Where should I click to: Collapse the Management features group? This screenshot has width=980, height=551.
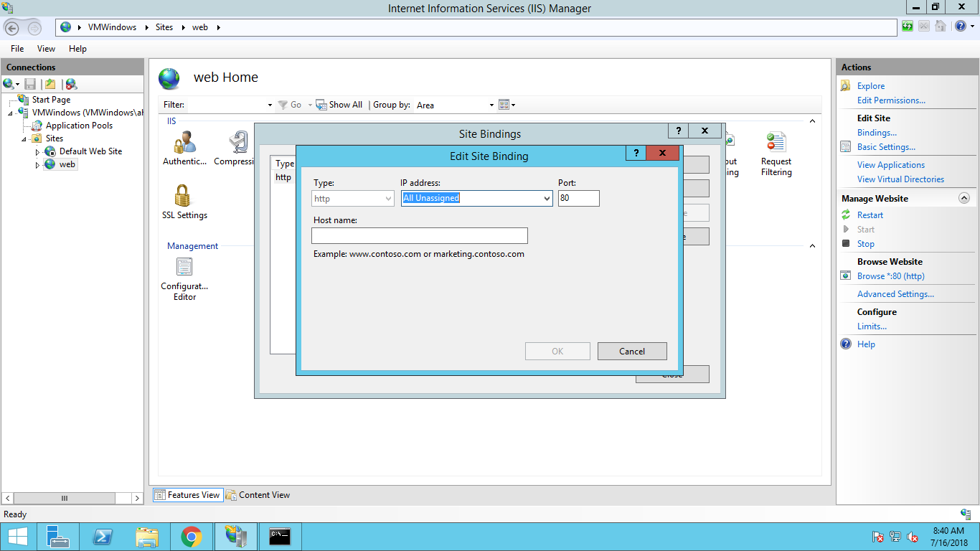[812, 246]
